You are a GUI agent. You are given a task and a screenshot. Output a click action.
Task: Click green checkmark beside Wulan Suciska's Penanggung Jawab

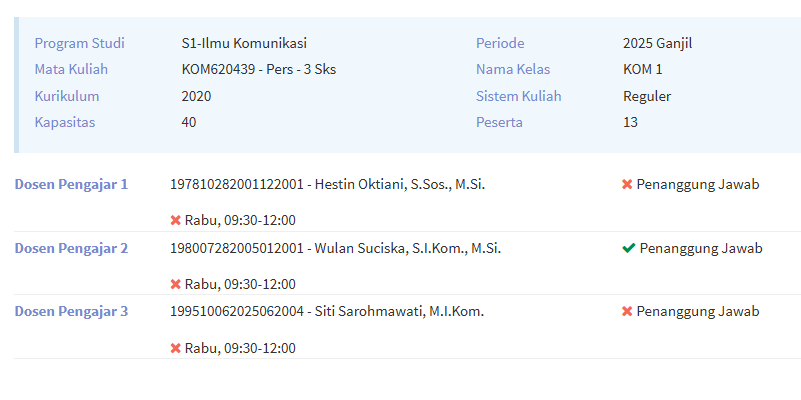pos(628,248)
